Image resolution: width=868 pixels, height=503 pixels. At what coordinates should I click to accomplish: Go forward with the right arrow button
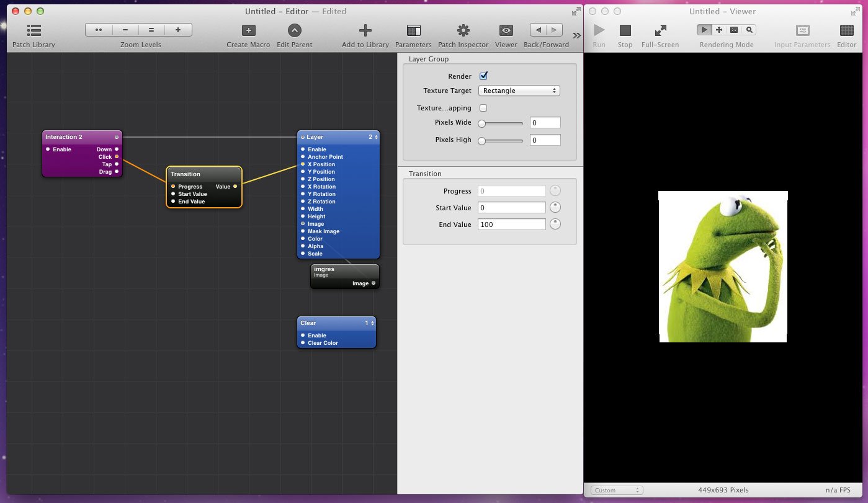pos(555,30)
